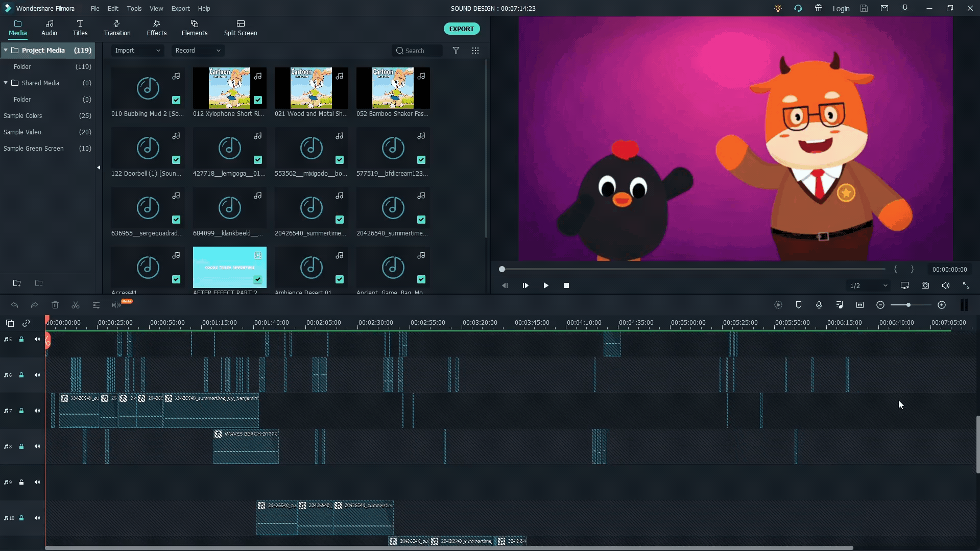Click the undo arrow in the timeline toolbar
The image size is (980, 551).
[14, 305]
